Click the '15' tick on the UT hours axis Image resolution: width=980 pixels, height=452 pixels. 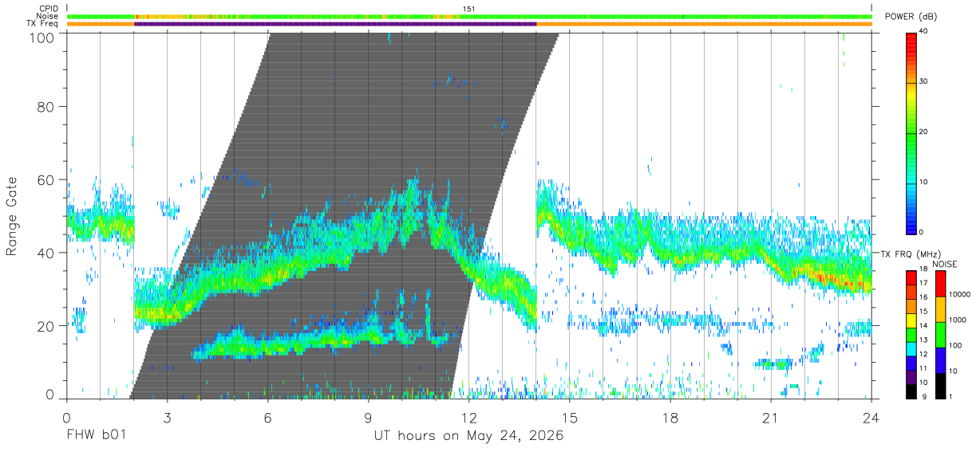coord(570,416)
